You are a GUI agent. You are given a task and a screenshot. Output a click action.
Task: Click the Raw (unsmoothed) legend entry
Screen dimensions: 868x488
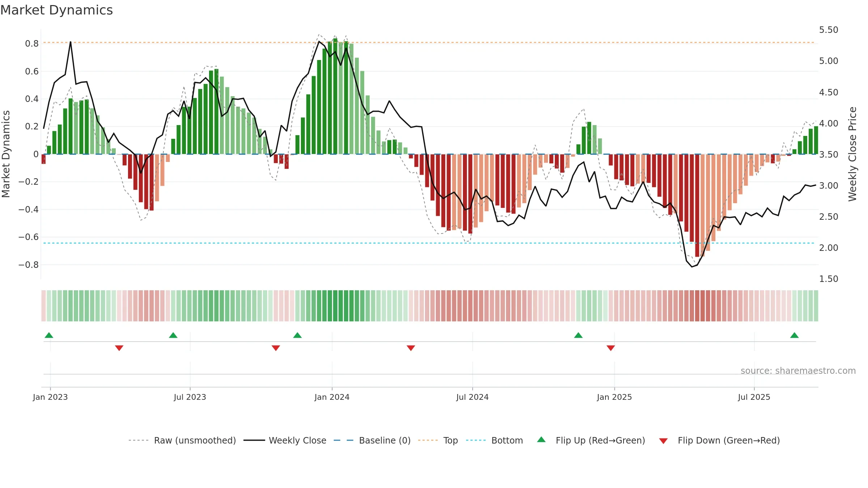[182, 440]
